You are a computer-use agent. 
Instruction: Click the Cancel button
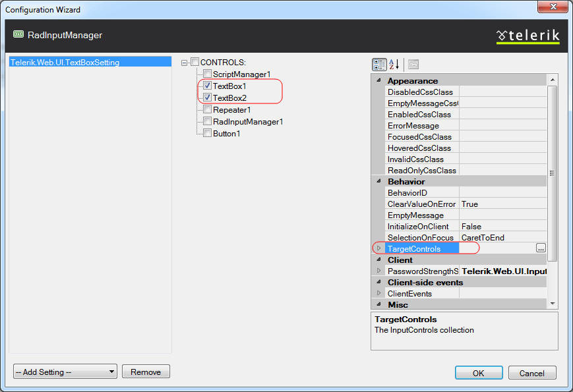tap(532, 373)
